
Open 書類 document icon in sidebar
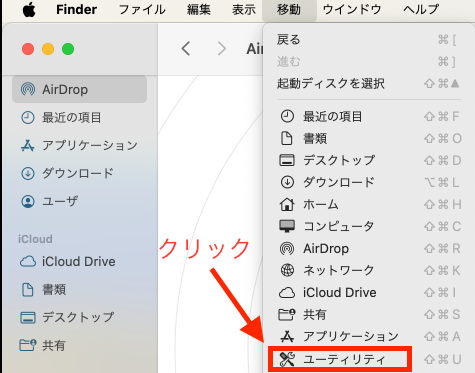[x=27, y=289]
